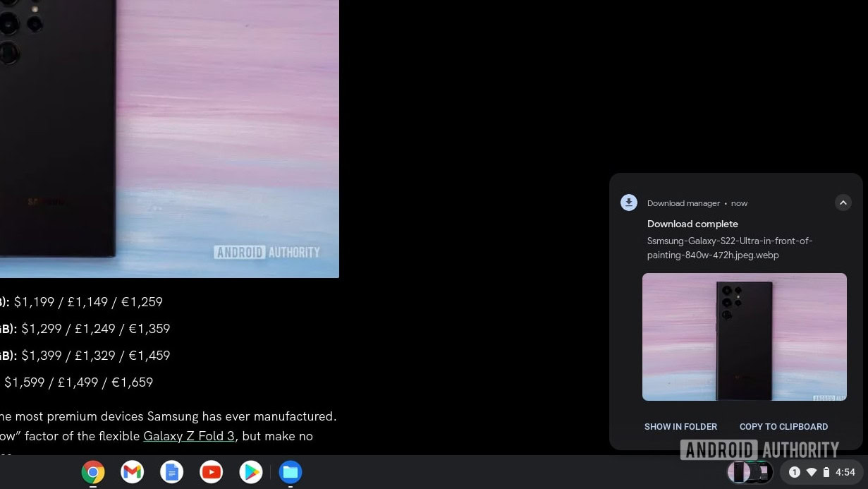Open Google Docs shelf icon
This screenshot has height=489, width=868.
171,472
